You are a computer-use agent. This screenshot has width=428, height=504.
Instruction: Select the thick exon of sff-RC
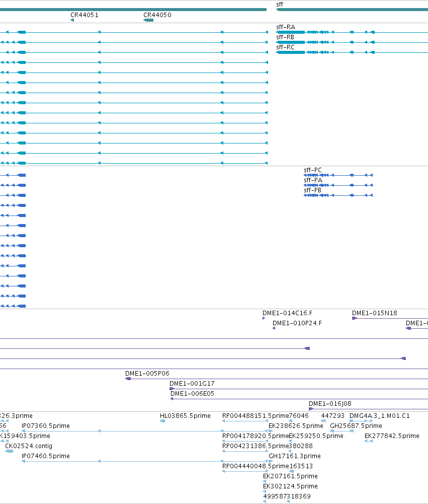[291, 52]
